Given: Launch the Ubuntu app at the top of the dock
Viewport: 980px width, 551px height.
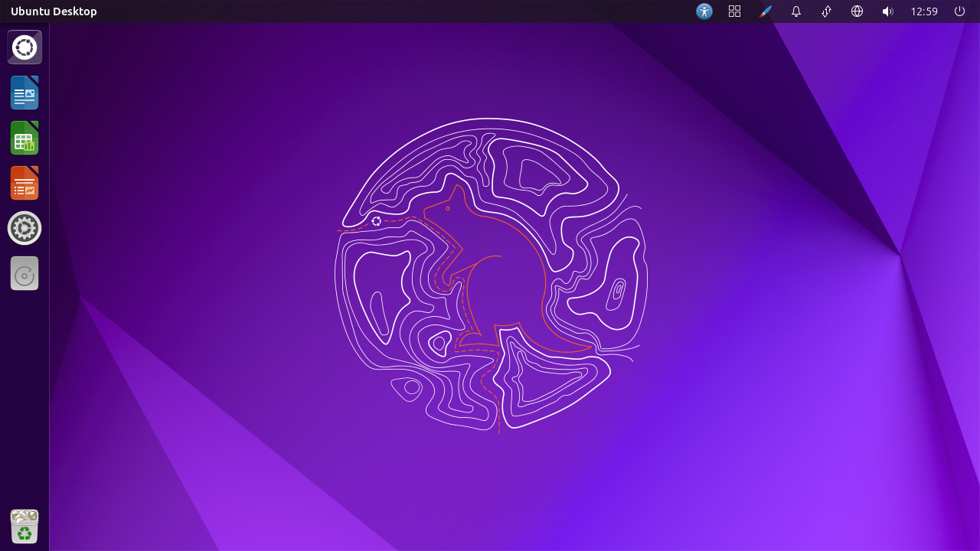Looking at the screenshot, I should [24, 47].
